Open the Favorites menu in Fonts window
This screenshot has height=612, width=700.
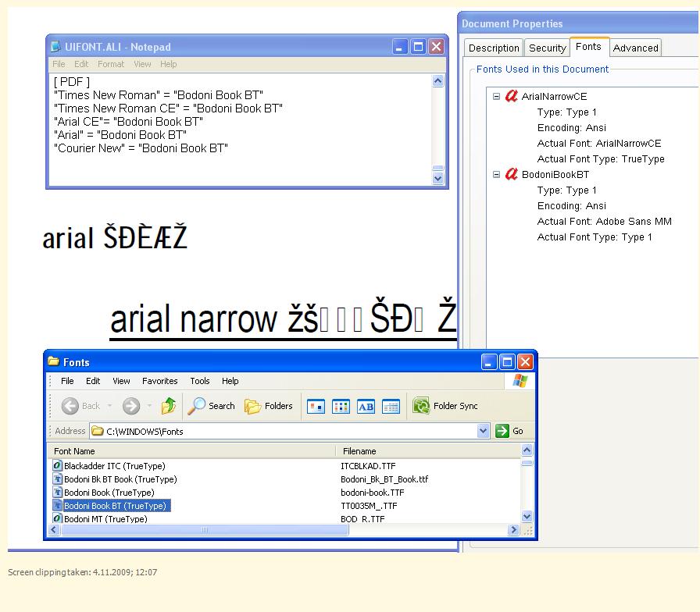160,381
